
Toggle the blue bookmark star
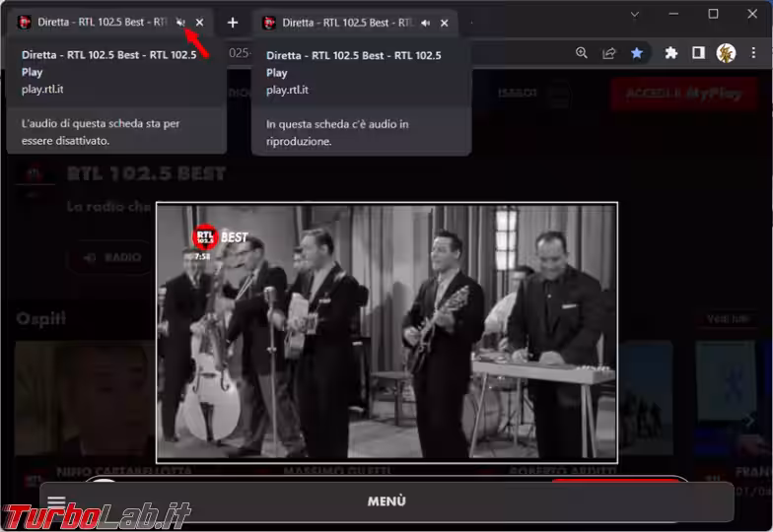point(637,53)
